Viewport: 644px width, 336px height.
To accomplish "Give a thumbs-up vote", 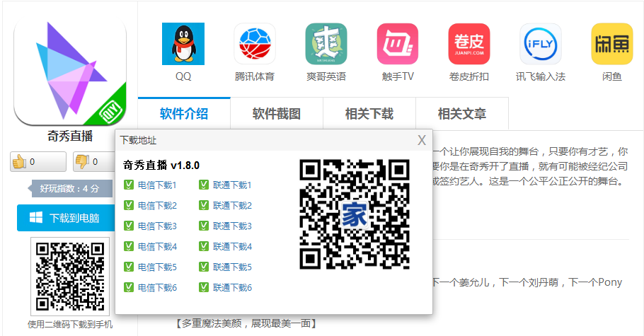I will click(x=38, y=161).
